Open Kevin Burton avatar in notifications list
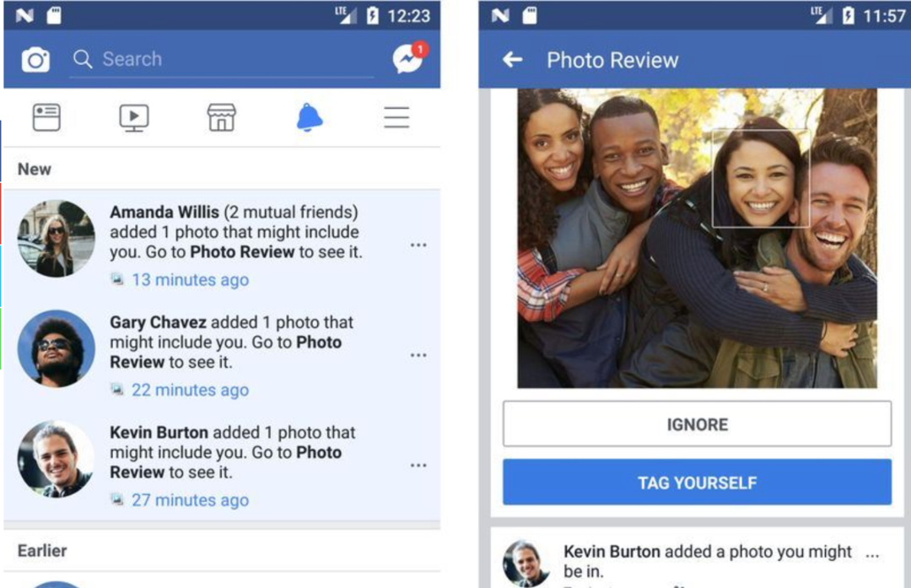 point(57,458)
